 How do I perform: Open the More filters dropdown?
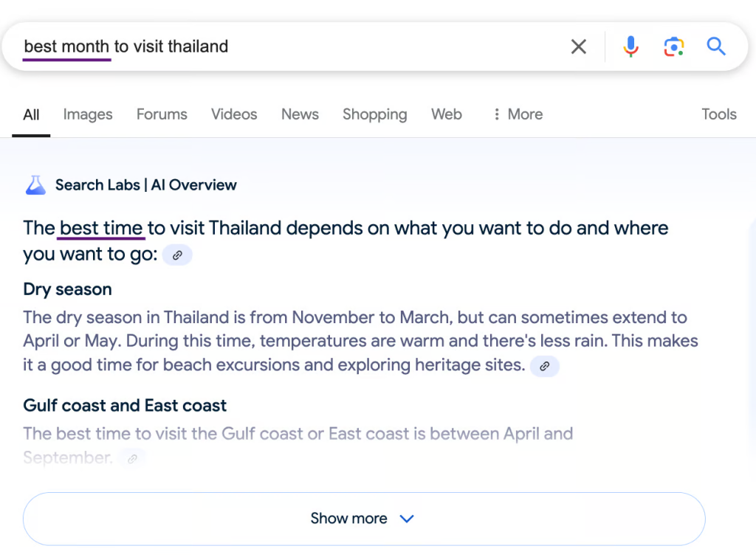pyautogui.click(x=518, y=114)
